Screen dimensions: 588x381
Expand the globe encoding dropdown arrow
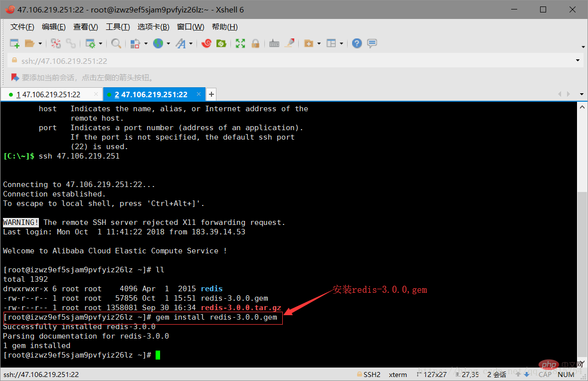point(169,44)
